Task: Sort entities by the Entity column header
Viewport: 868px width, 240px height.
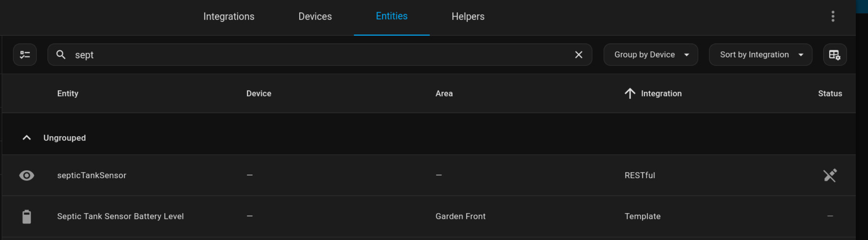Action: 68,93
